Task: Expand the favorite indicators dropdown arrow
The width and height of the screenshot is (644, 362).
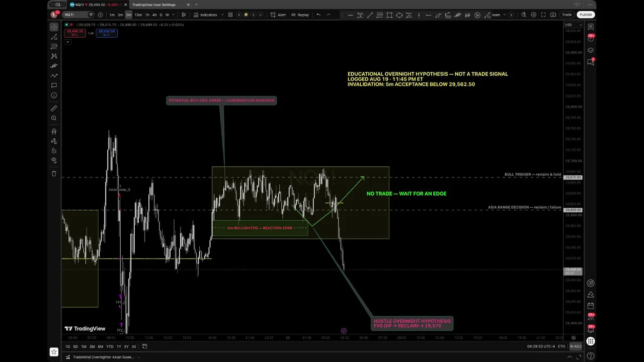Action: click(x=222, y=15)
